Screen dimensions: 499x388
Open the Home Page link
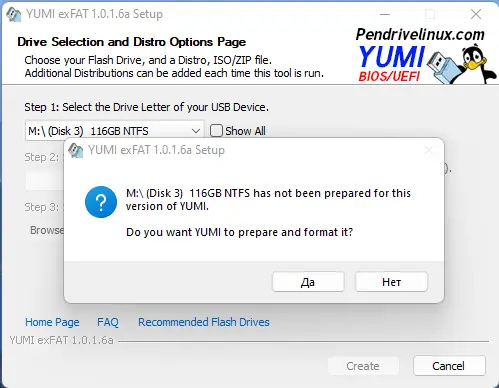(52, 322)
